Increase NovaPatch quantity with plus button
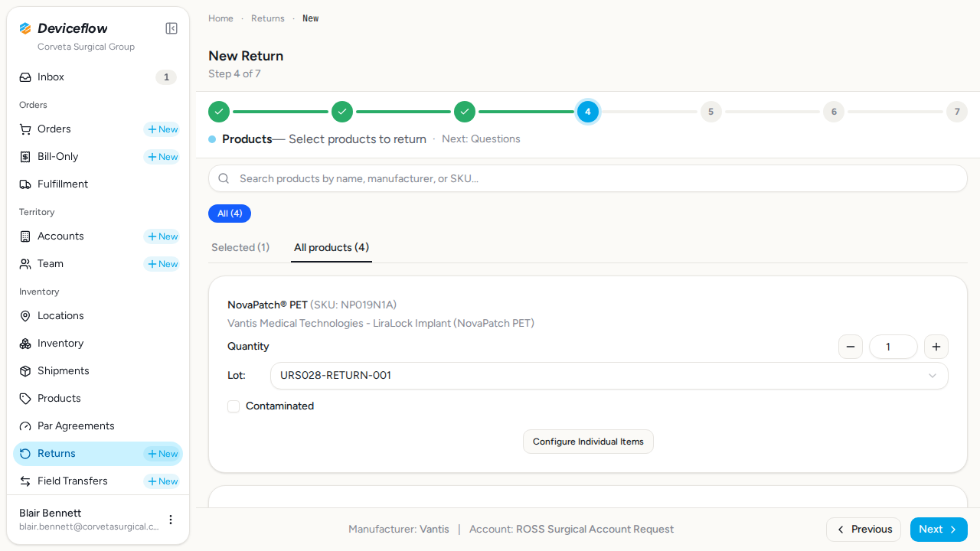 point(936,347)
